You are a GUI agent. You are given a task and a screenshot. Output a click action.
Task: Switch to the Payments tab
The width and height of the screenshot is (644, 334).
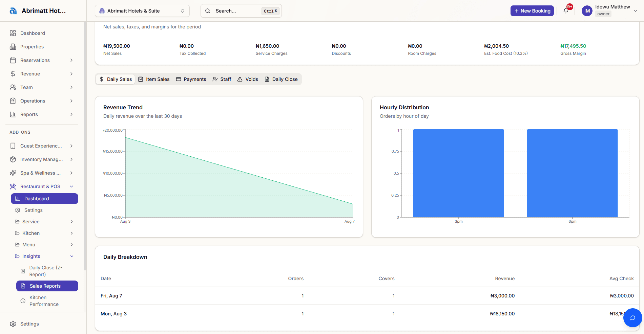click(x=191, y=79)
